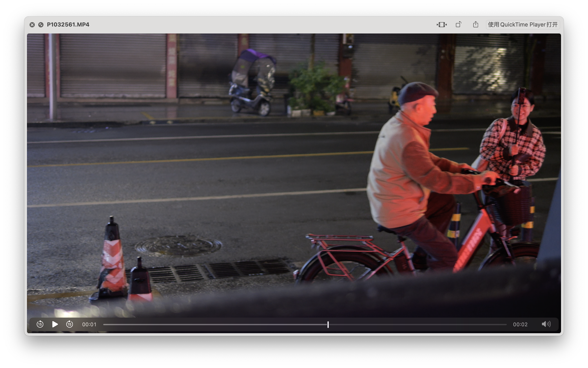Skip back 15 seconds

[40, 324]
